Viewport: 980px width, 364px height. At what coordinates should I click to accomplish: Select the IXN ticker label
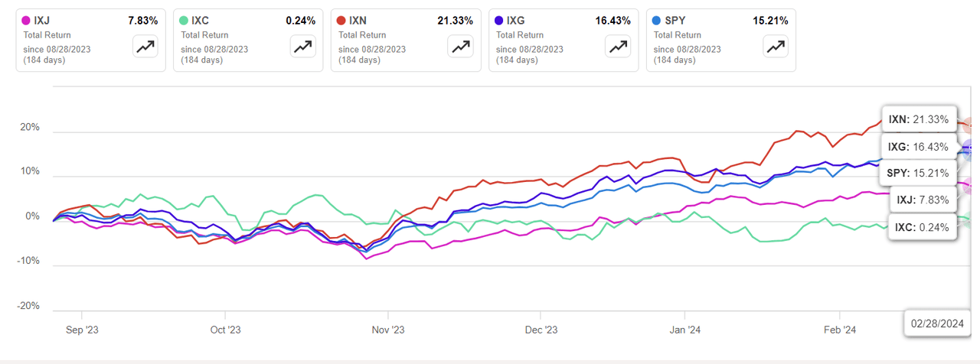click(360, 21)
